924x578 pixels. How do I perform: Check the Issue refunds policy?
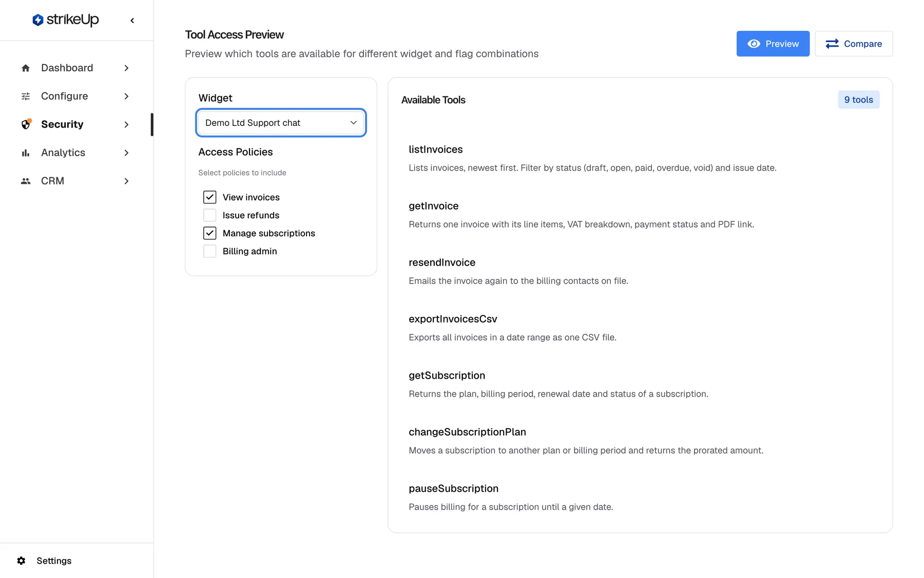coord(209,215)
